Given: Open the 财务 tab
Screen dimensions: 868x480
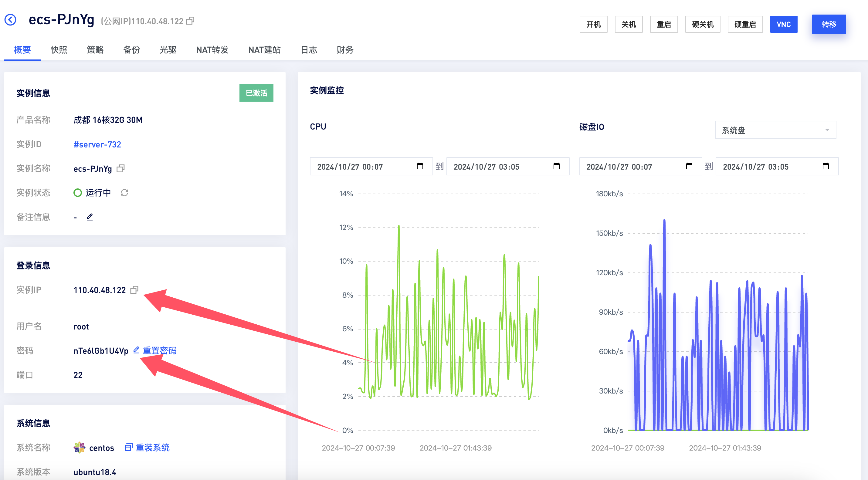Looking at the screenshot, I should (345, 50).
